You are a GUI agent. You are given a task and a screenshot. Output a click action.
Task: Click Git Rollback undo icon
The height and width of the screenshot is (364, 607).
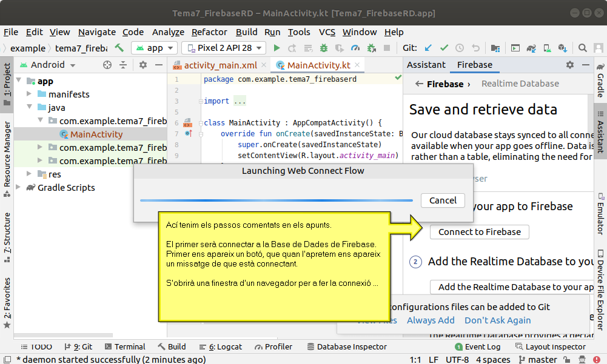[475, 48]
